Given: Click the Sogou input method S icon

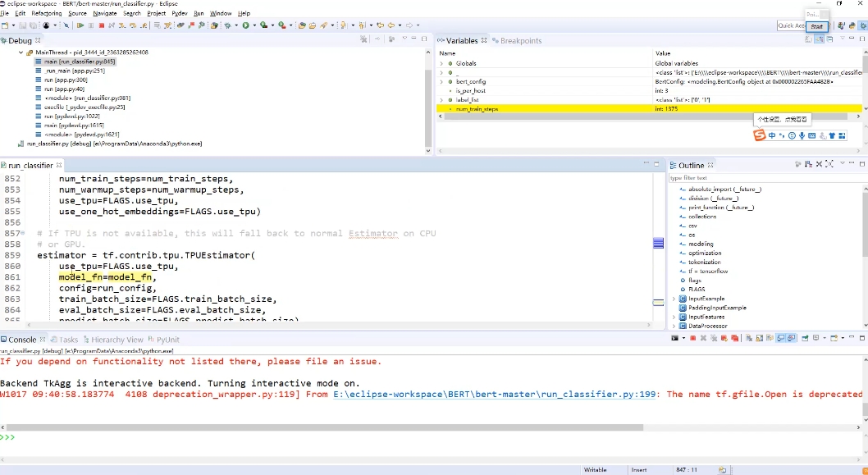Looking at the screenshot, I should pyautogui.click(x=760, y=135).
